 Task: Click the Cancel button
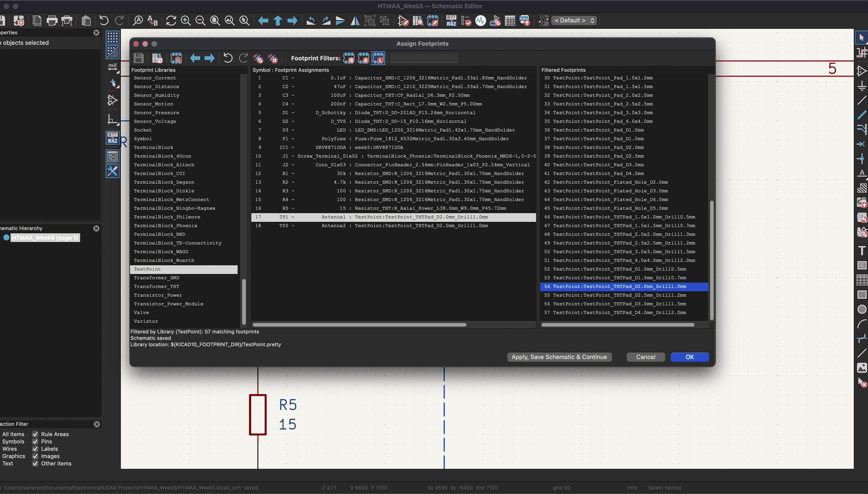pos(646,357)
